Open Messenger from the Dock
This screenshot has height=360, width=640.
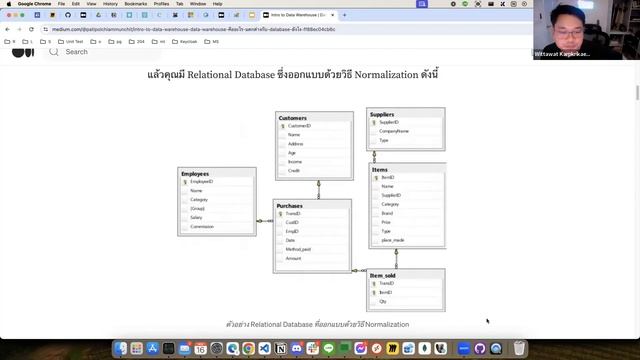click(360, 349)
